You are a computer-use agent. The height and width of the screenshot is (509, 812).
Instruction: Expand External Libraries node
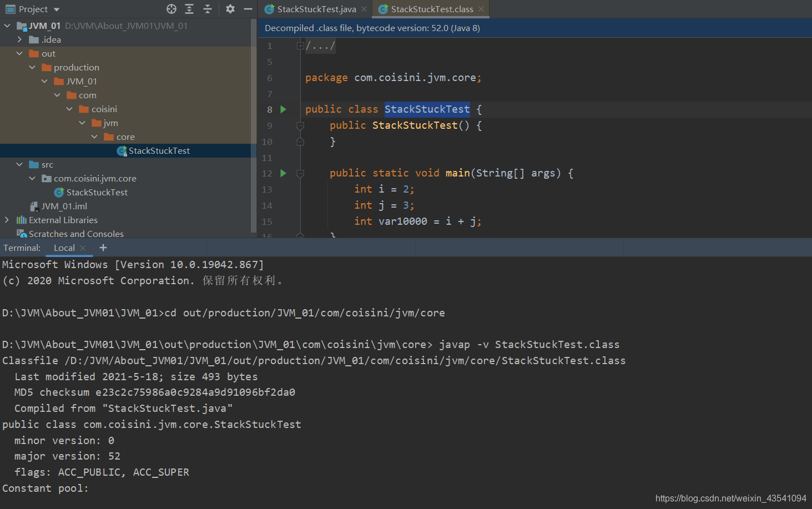click(7, 220)
